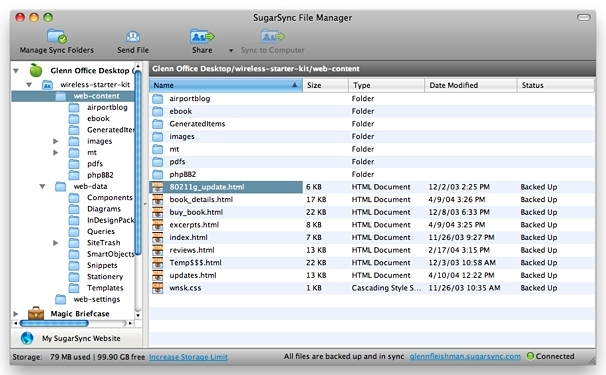Sort files by Date Modified column
Viewport: 606px width, 375px height.
pyautogui.click(x=470, y=85)
